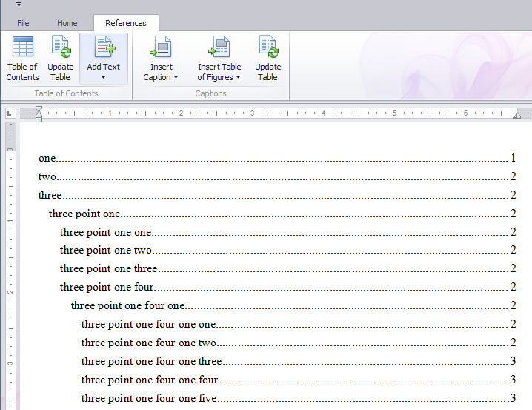
Task: Click the right indent marker on ruler
Action: click(x=516, y=116)
